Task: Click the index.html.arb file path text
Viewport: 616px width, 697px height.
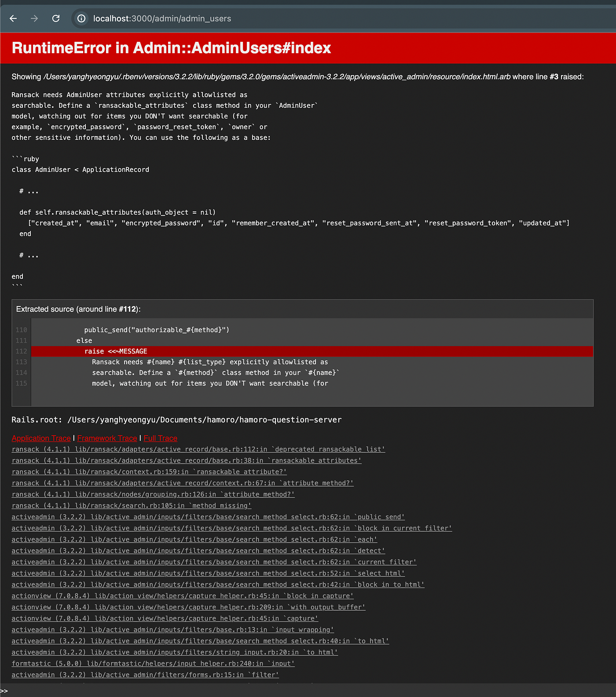Action: 277,77
